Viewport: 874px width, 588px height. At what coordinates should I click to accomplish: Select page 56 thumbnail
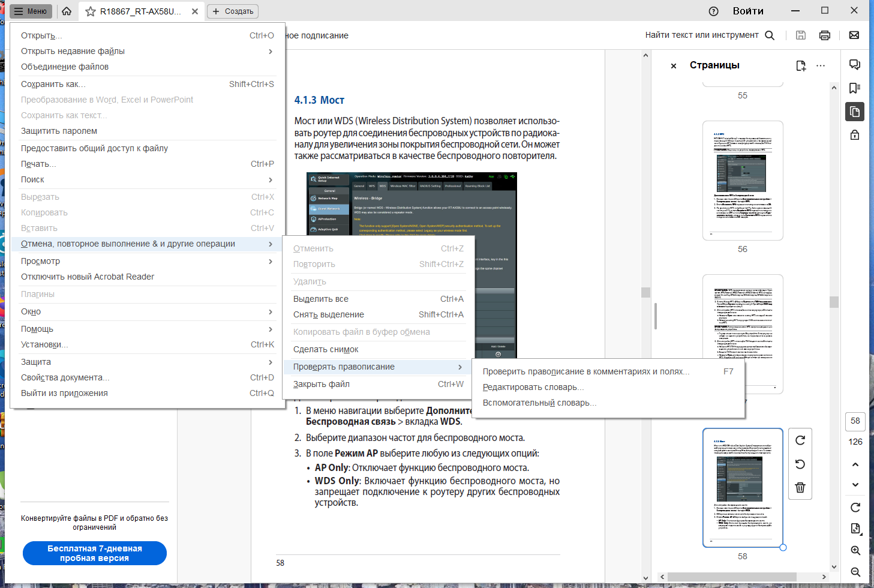coord(743,181)
